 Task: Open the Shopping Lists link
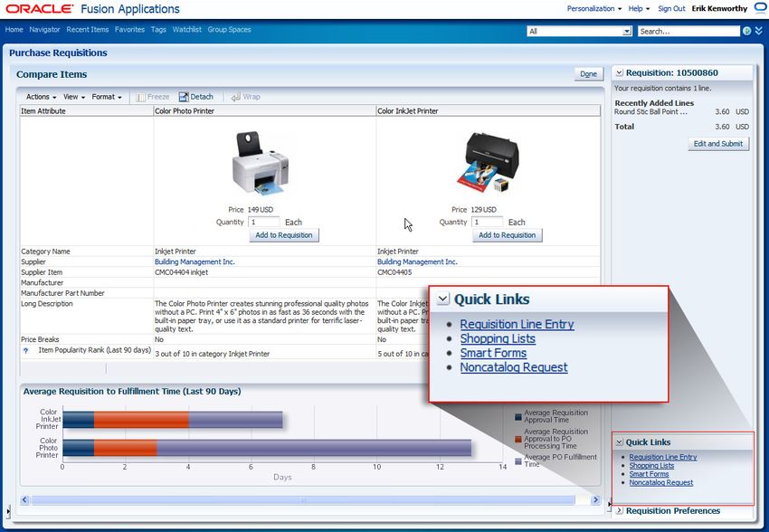point(651,466)
